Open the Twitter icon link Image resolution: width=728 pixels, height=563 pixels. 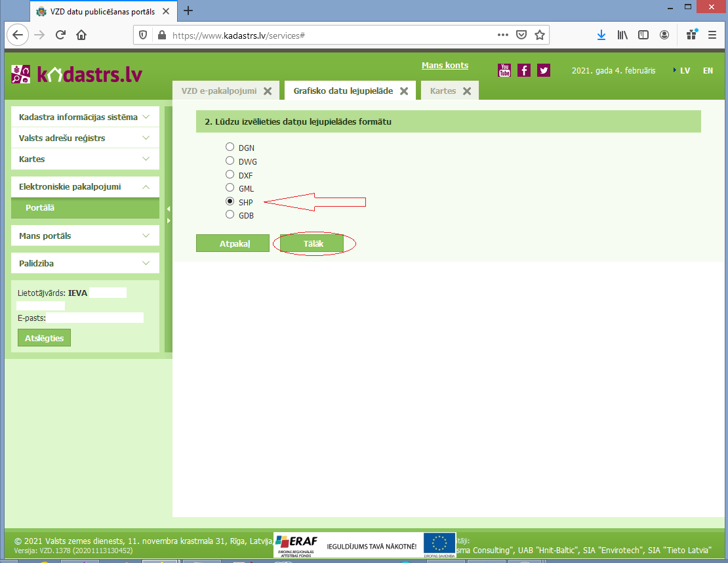click(543, 70)
